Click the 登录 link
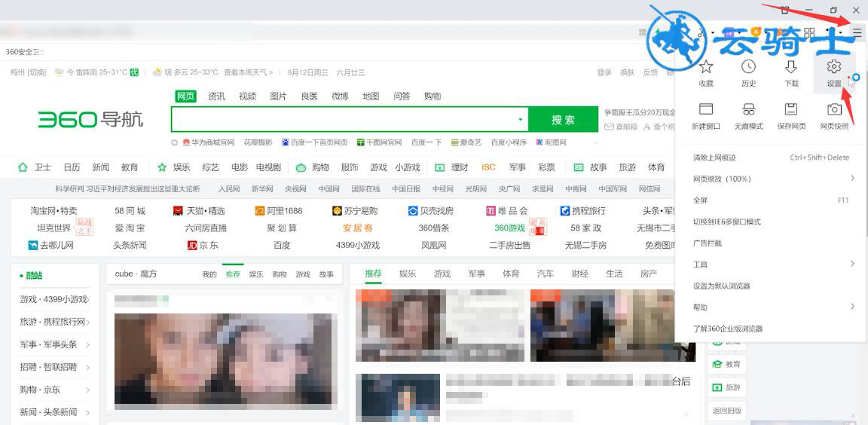 (604, 72)
